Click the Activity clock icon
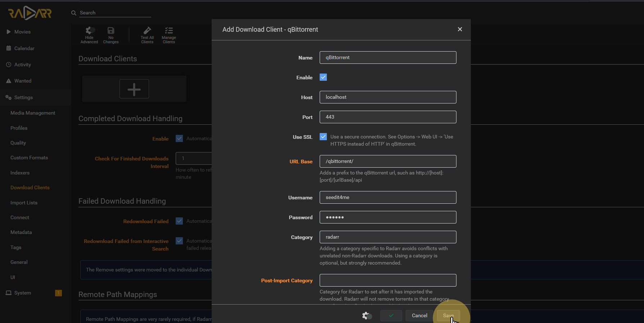Screen dimensions: 644x323 click(9, 65)
